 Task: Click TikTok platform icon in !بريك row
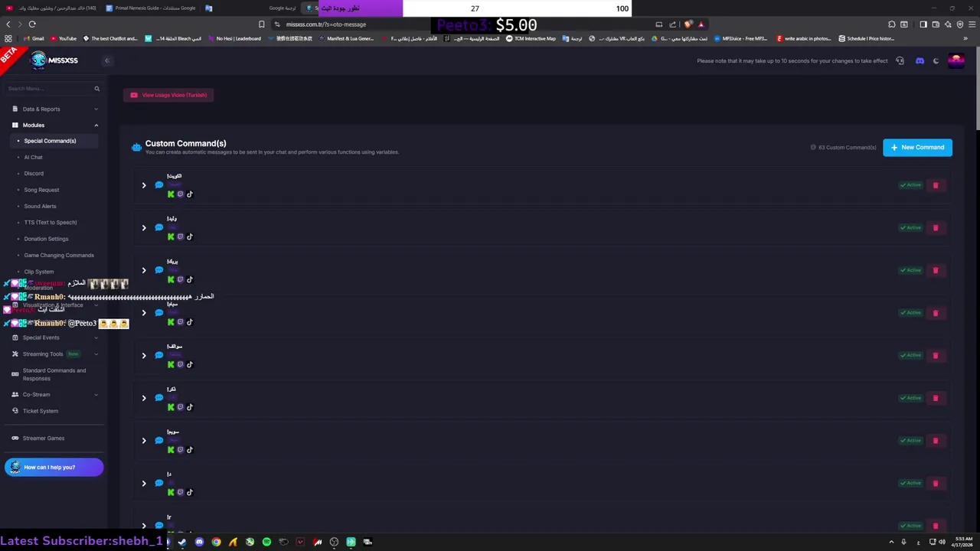click(x=190, y=279)
